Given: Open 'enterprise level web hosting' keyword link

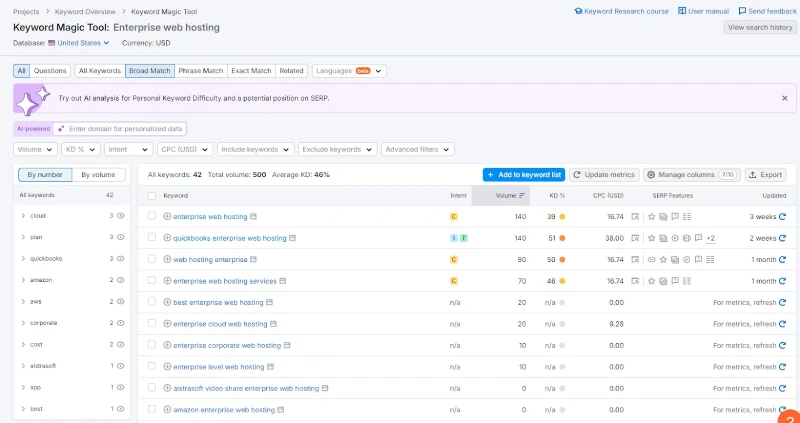Looking at the screenshot, I should point(218,367).
